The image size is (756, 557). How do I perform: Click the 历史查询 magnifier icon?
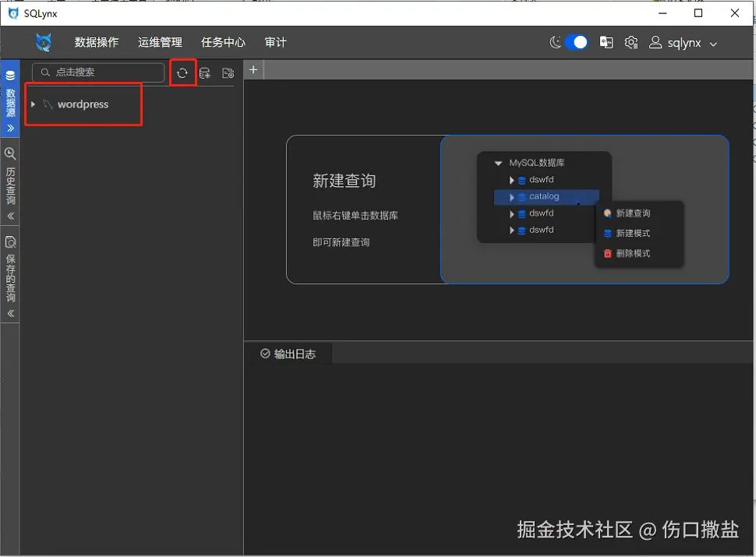(x=10, y=153)
